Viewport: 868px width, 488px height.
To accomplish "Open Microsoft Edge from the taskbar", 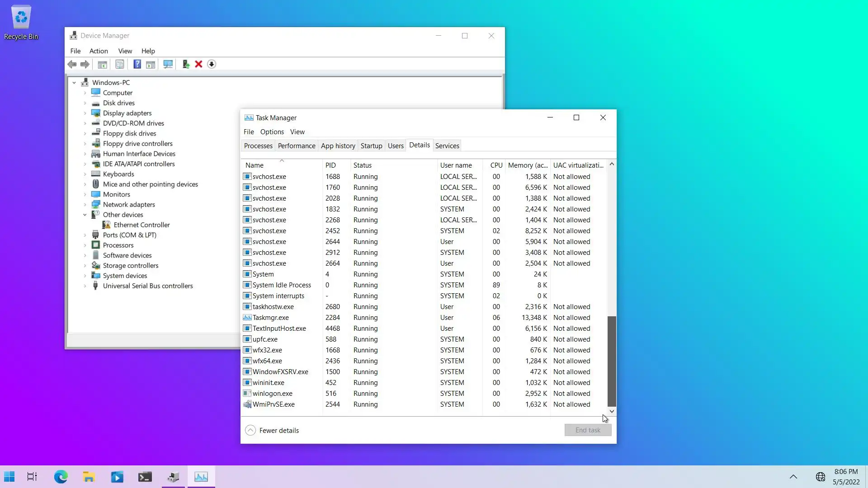I will point(61,477).
